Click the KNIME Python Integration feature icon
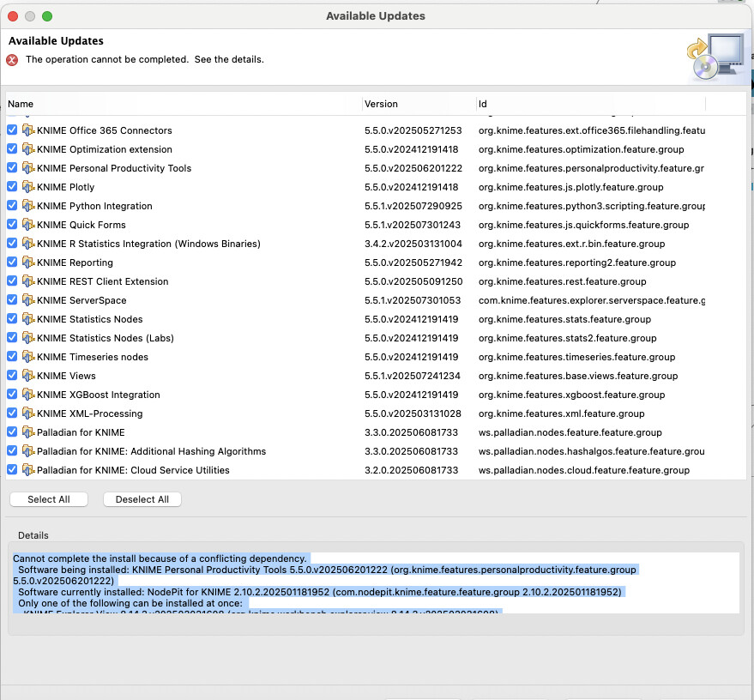Image resolution: width=754 pixels, height=700 pixels. coord(28,206)
